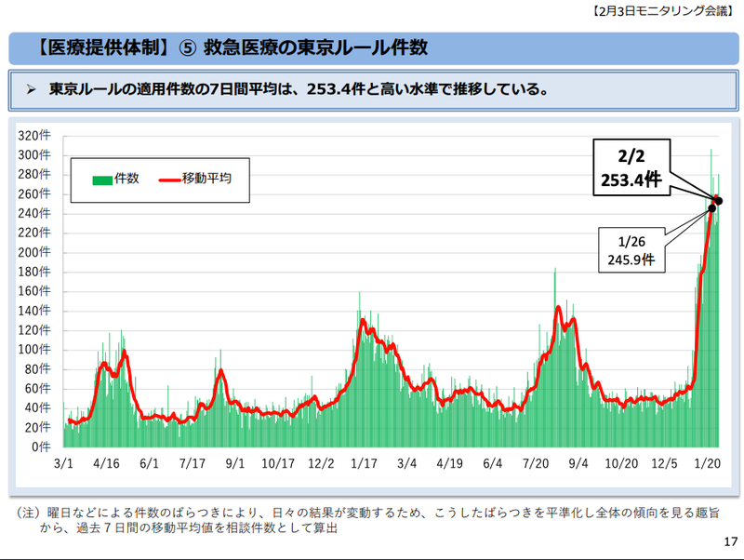Click the 60件 y-axis label
This screenshot has height=560, width=744.
click(37, 389)
